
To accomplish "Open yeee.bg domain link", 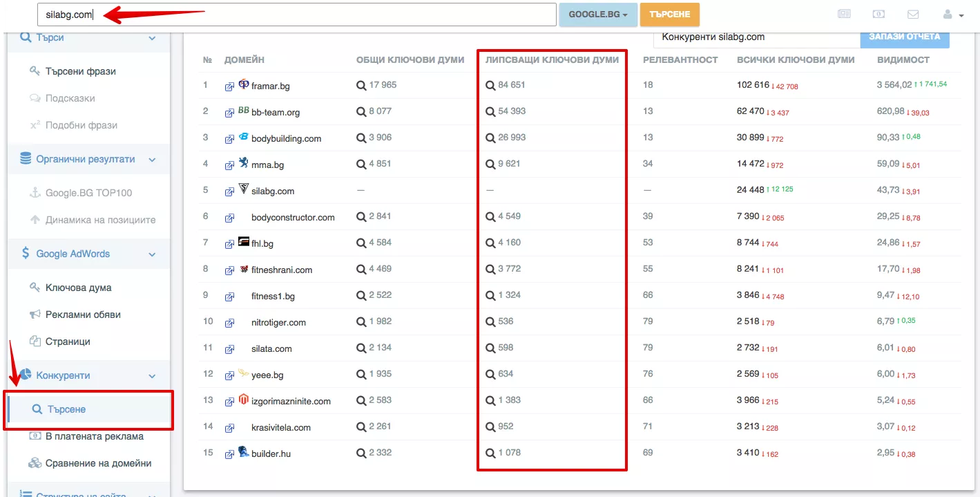I will pyautogui.click(x=267, y=375).
